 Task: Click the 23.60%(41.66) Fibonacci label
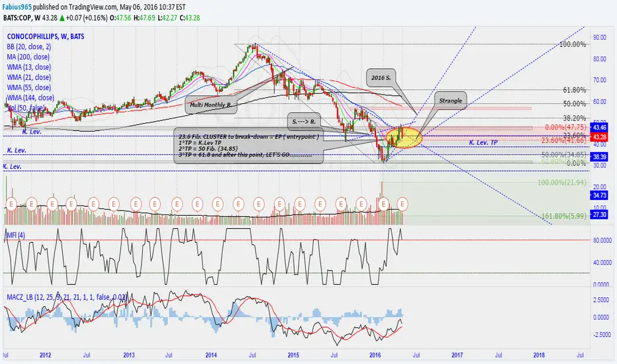[x=564, y=140]
